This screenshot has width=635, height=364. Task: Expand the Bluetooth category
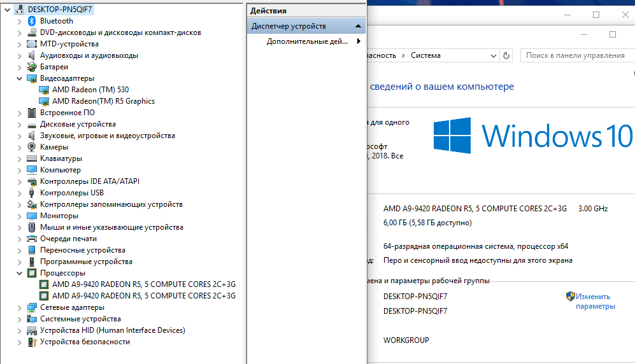point(20,22)
